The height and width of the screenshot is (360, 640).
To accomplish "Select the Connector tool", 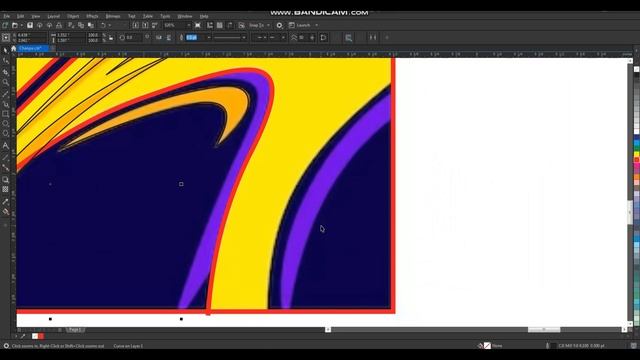I will pyautogui.click(x=5, y=167).
